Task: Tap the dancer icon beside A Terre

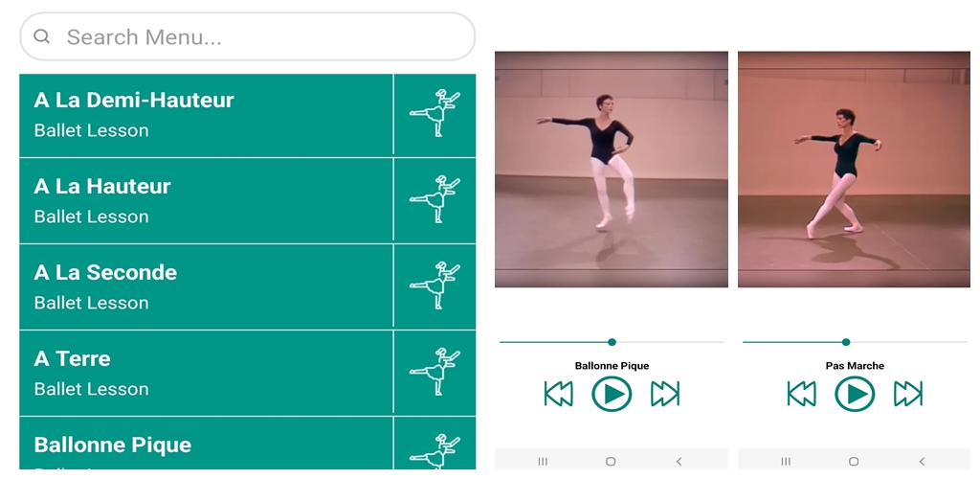Action: click(435, 372)
